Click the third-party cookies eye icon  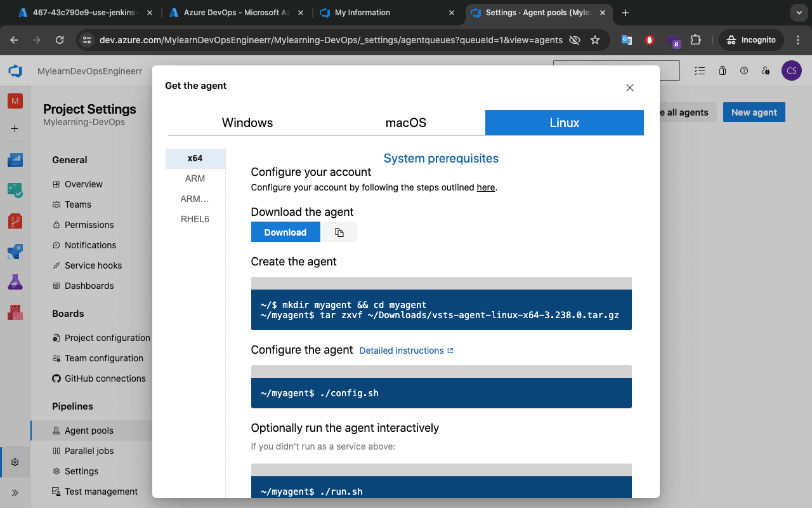pyautogui.click(x=575, y=40)
